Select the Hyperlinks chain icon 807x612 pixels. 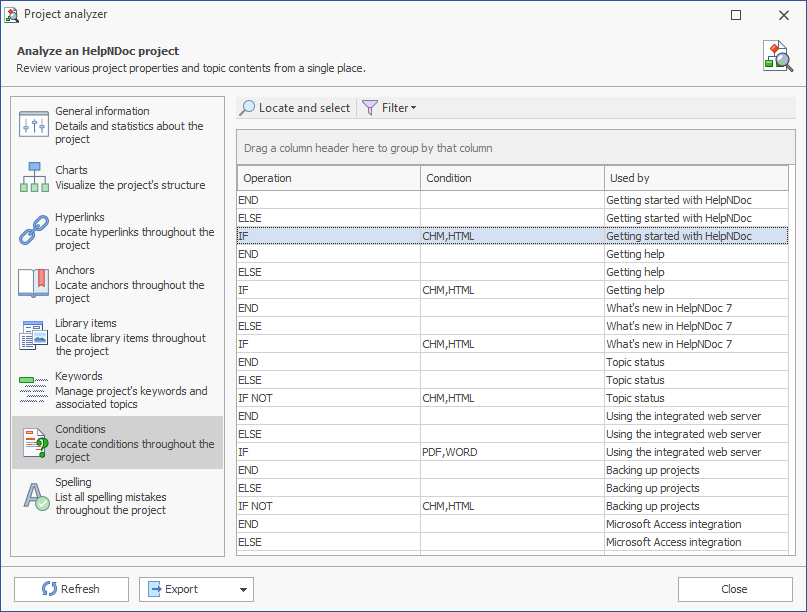(34, 230)
